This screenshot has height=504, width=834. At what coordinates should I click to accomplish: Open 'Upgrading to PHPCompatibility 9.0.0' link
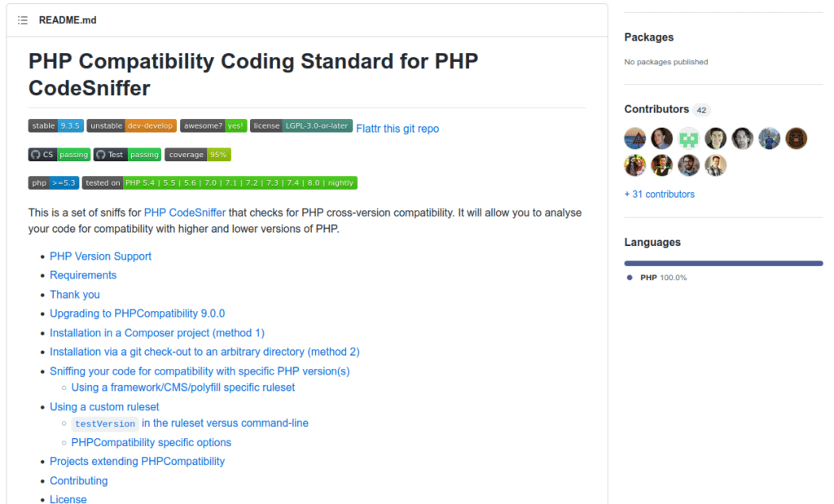138,313
